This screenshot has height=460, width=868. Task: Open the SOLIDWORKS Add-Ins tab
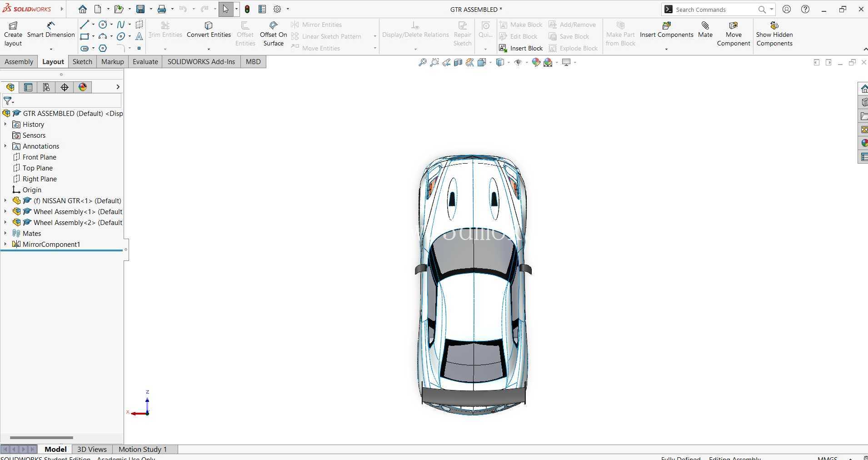[x=201, y=62]
